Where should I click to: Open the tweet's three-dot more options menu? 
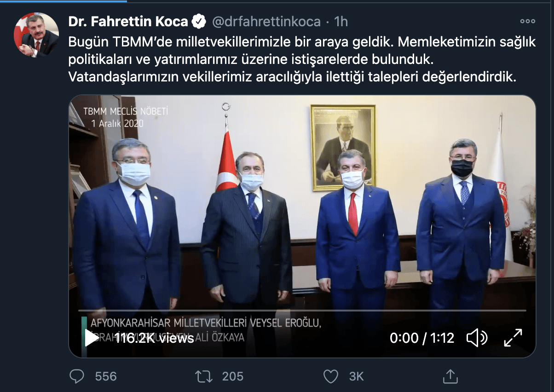(527, 22)
